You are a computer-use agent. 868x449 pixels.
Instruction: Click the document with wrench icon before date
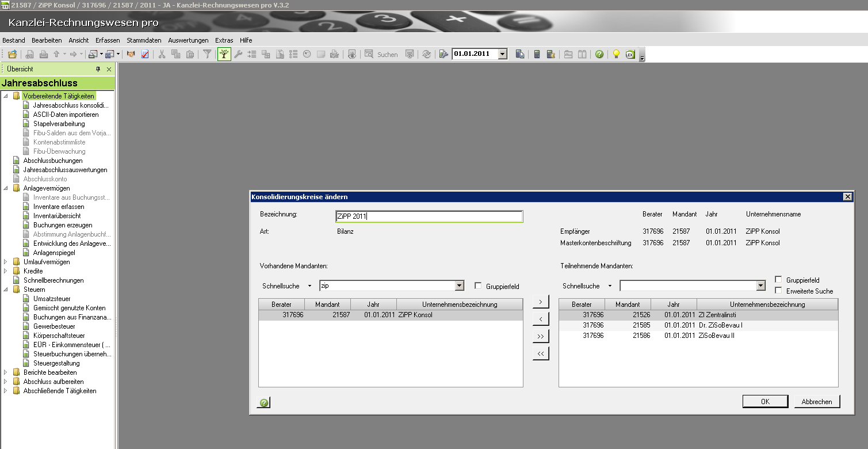443,54
